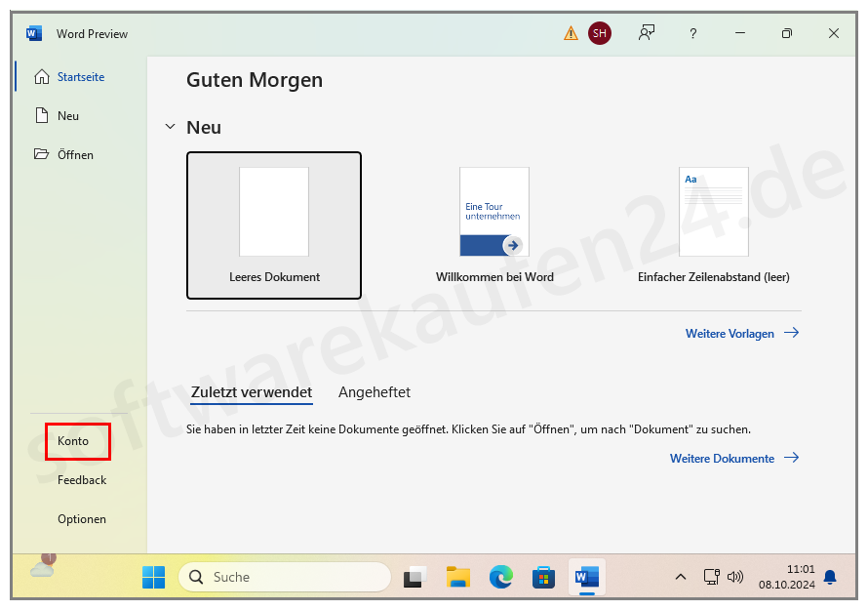868x610 pixels.
Task: Open Microsoft Store from the taskbar
Action: pos(543,577)
